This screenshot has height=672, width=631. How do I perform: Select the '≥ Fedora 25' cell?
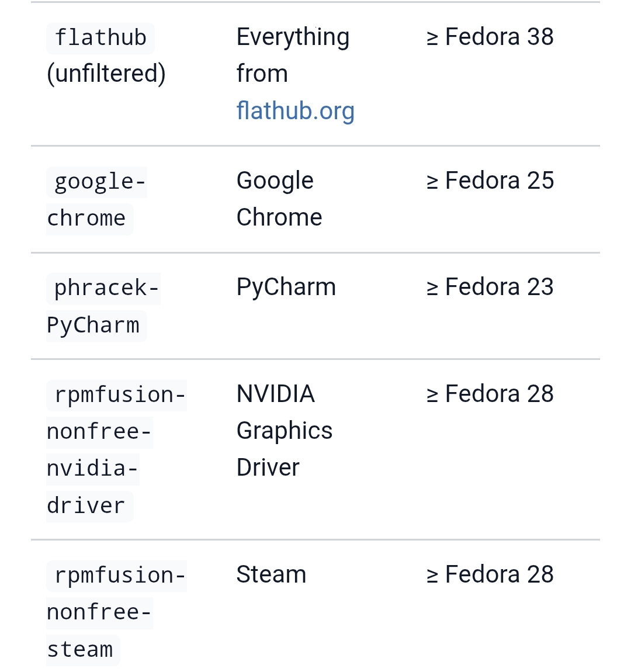click(490, 181)
